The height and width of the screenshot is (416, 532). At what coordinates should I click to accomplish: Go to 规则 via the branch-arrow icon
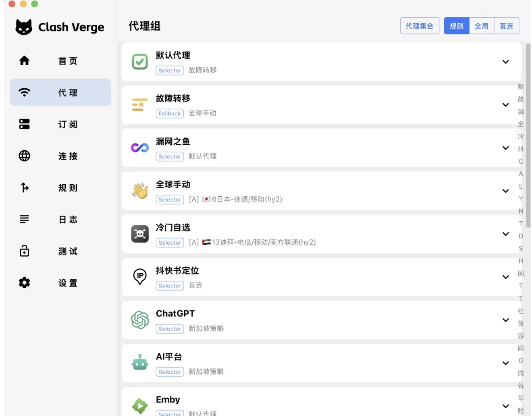click(x=25, y=187)
